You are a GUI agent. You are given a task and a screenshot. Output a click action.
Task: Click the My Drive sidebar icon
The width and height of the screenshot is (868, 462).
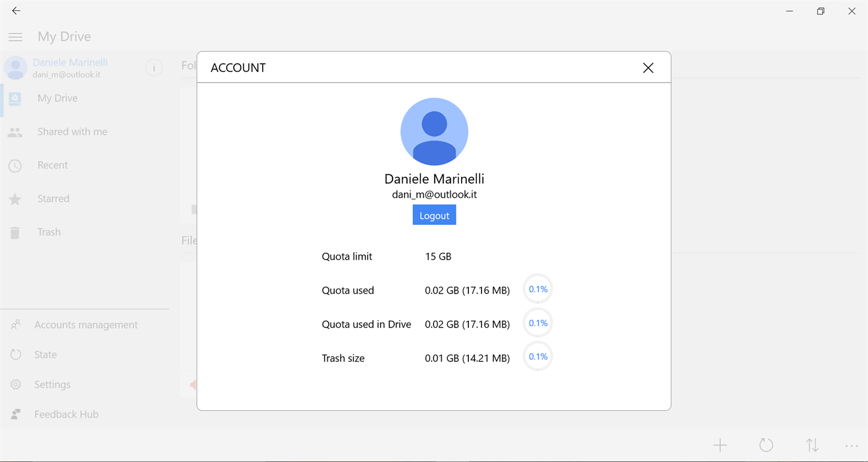coord(15,98)
